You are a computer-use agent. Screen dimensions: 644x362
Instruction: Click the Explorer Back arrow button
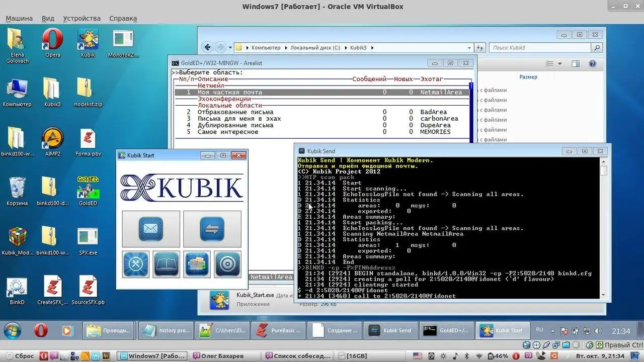click(207, 47)
